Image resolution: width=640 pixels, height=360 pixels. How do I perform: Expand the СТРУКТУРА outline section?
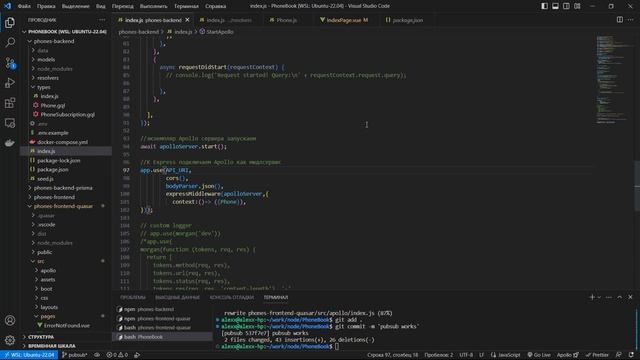click(41, 337)
